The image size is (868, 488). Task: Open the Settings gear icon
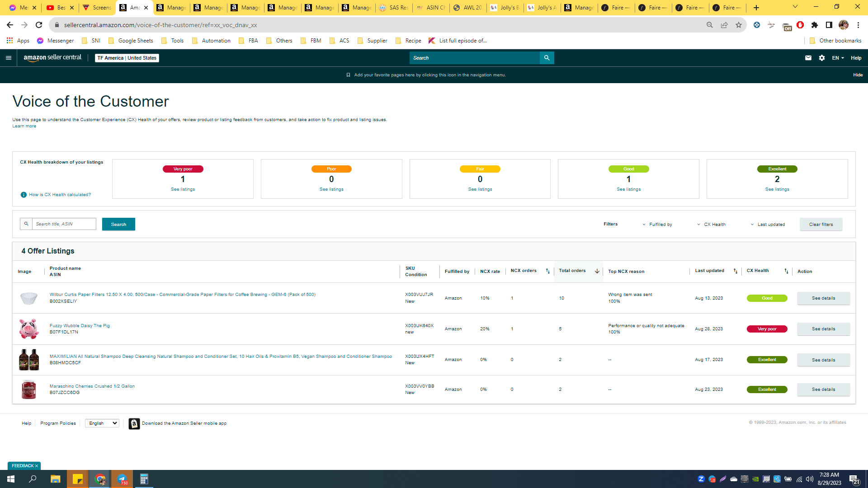pos(822,58)
